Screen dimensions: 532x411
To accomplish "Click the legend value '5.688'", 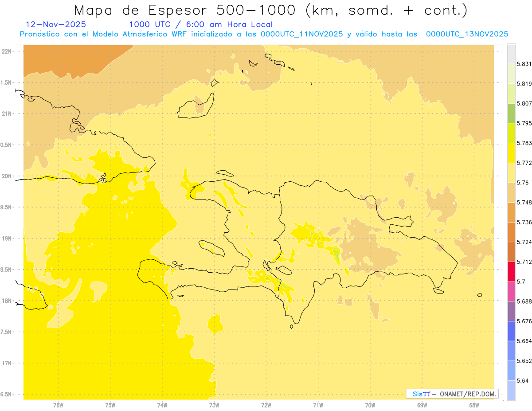I will tap(524, 301).
